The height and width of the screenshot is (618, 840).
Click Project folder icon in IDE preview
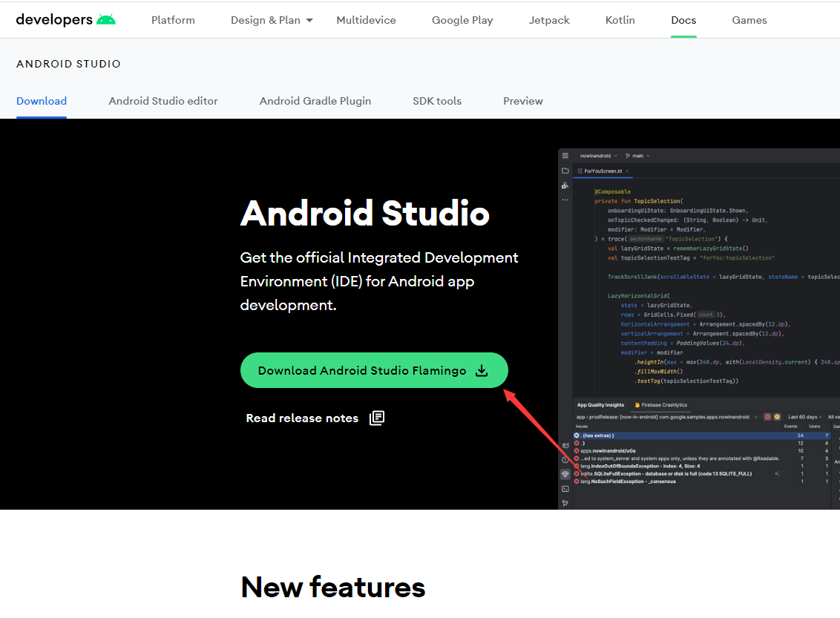click(565, 171)
